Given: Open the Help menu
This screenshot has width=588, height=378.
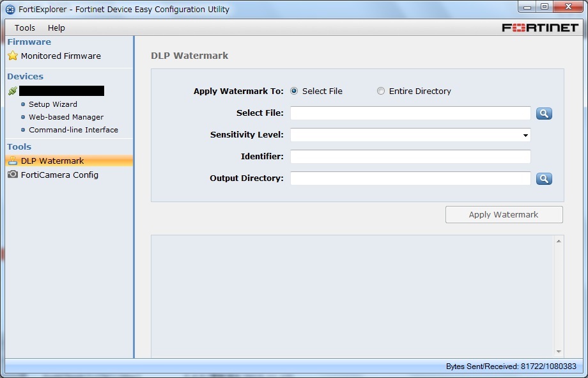Looking at the screenshot, I should point(56,28).
